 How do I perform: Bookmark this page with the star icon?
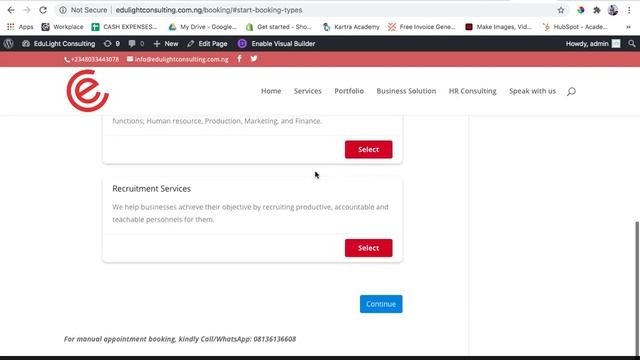(x=561, y=10)
